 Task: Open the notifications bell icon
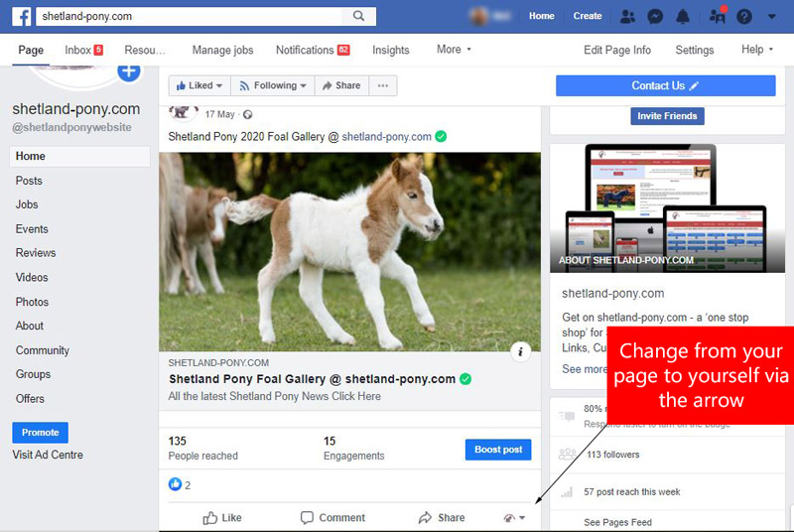[683, 16]
